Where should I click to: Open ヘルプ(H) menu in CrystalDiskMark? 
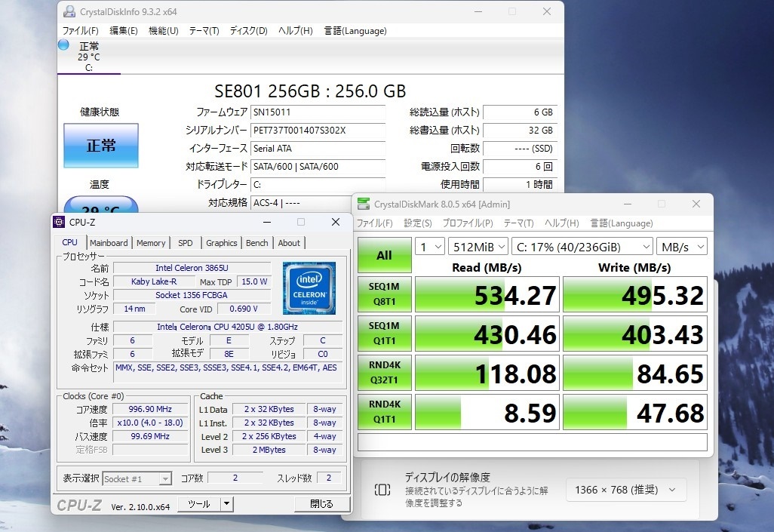point(562,223)
